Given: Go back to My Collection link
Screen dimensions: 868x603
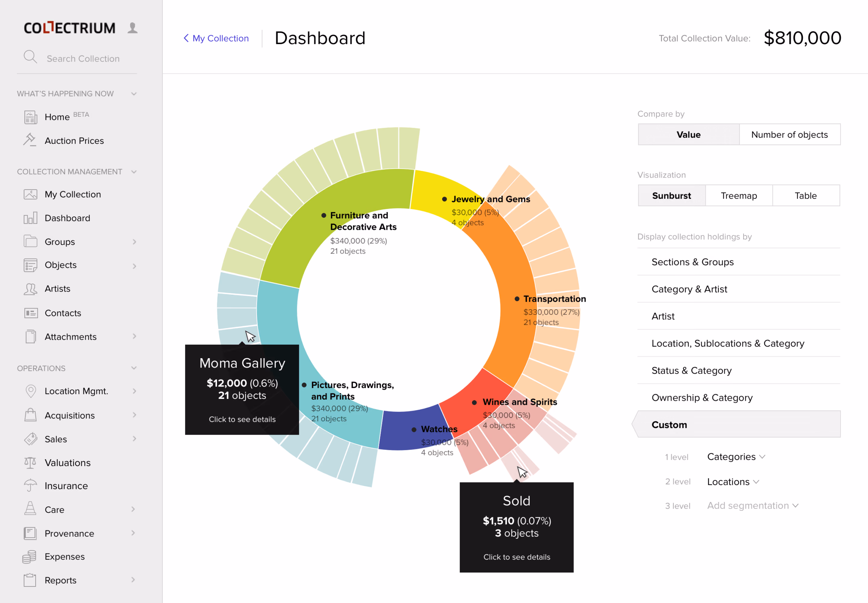Looking at the screenshot, I should [x=216, y=38].
